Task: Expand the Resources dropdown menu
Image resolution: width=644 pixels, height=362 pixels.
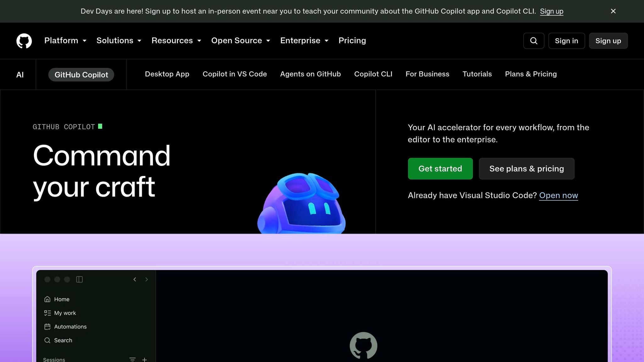Action: tap(176, 41)
